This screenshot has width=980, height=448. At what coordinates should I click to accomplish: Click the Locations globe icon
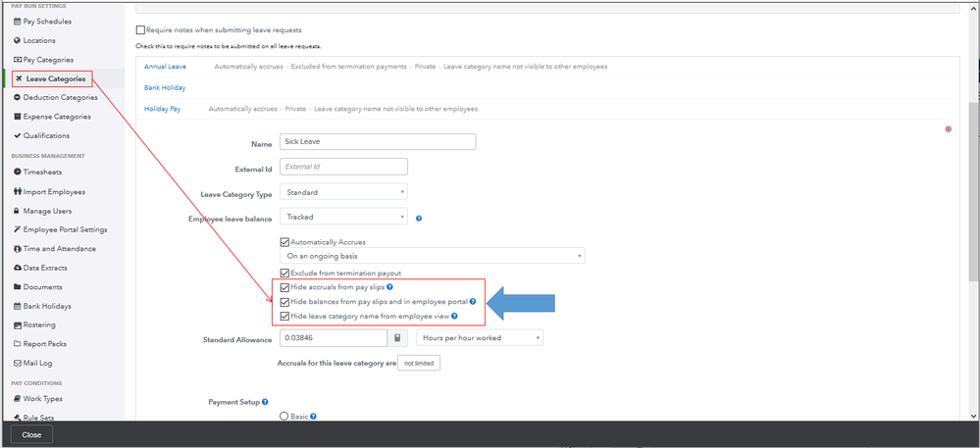[x=18, y=40]
